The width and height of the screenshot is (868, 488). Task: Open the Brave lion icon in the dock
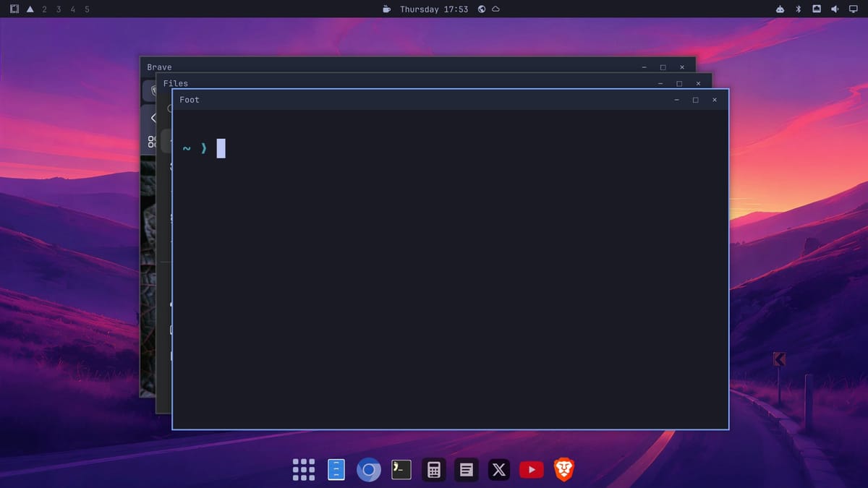[564, 470]
